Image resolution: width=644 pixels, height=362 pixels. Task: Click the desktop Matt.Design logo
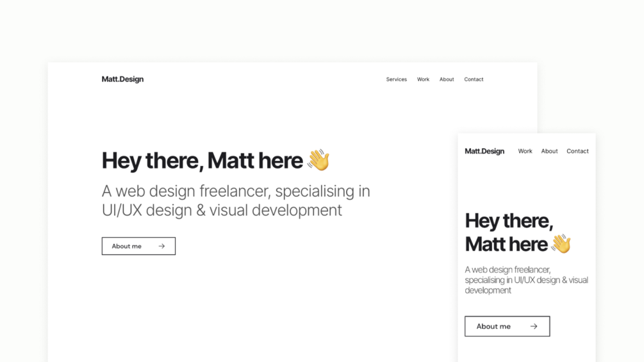(122, 79)
